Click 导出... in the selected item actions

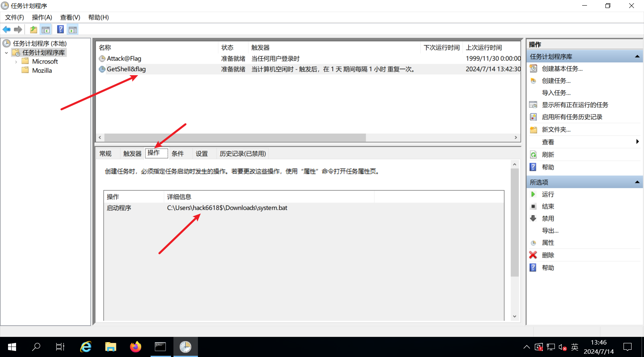[x=550, y=231]
